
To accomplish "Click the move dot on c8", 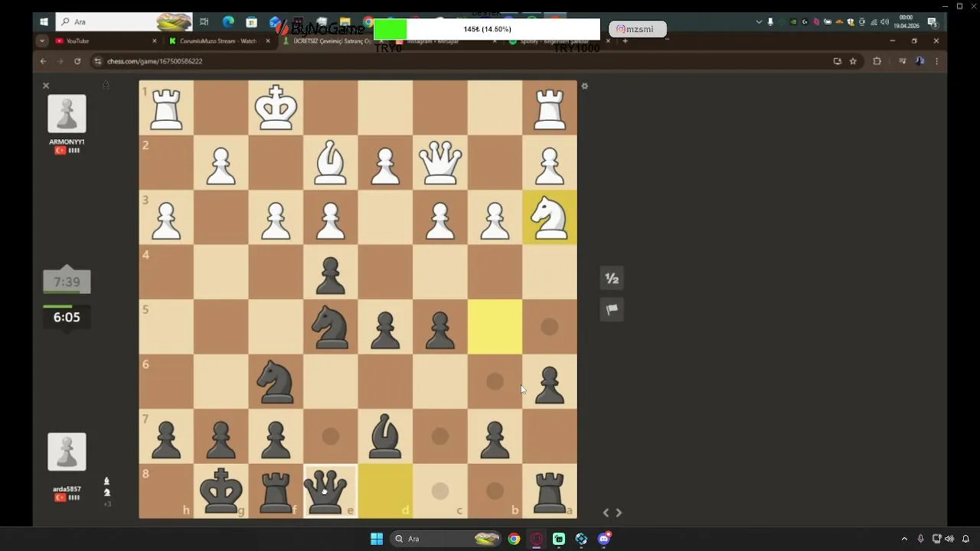I will click(440, 491).
